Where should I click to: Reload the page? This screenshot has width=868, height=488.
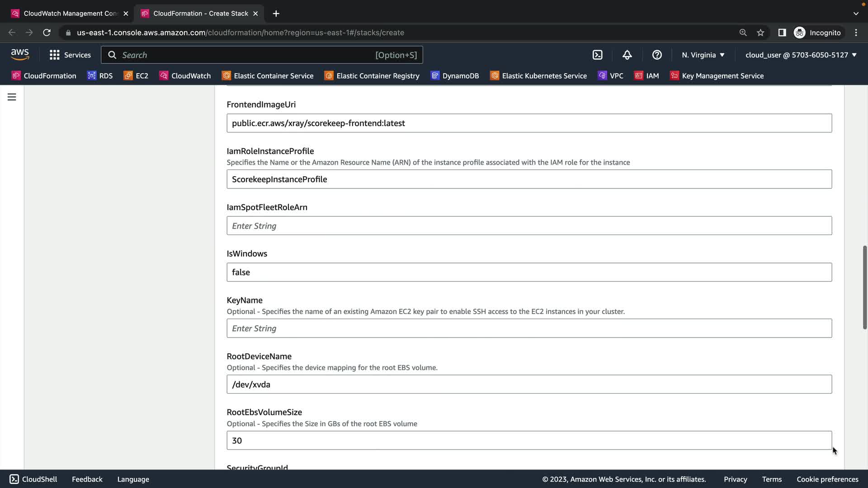click(47, 33)
